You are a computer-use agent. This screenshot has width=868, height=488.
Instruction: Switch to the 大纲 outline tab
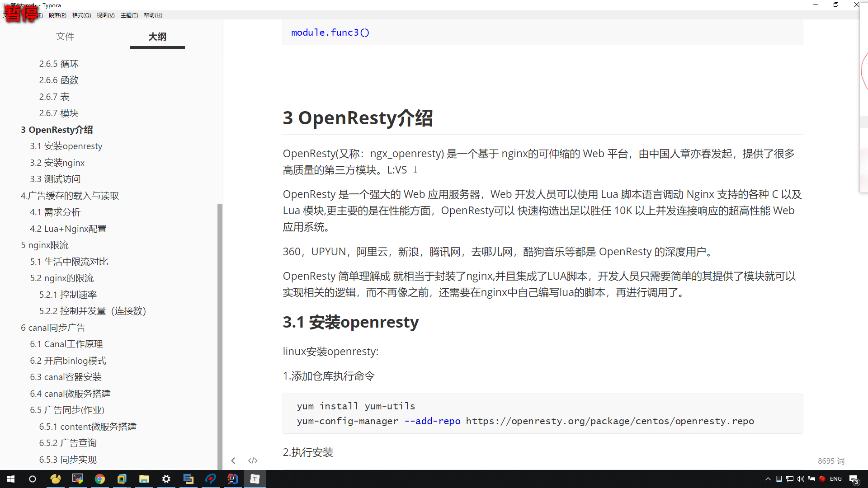pos(157,37)
